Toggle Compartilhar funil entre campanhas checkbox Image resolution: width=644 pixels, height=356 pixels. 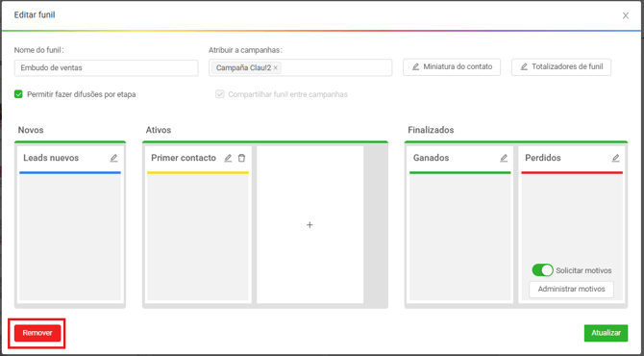click(x=220, y=94)
